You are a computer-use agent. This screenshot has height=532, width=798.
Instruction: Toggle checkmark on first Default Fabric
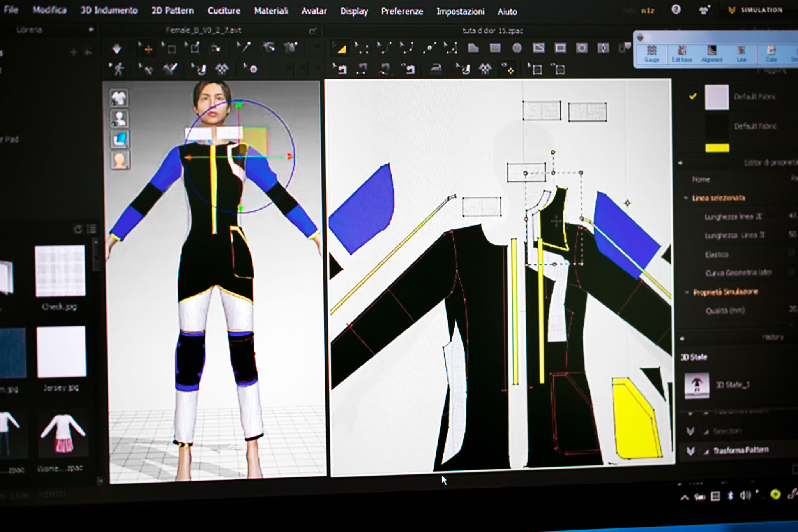click(692, 96)
